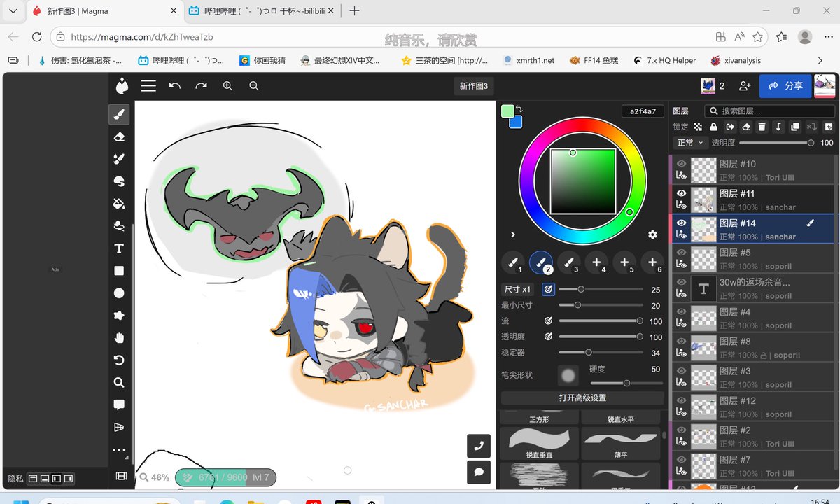Viewport: 840px width, 504px height.
Task: Toggle visibility of 图层 #8
Action: [x=681, y=341]
